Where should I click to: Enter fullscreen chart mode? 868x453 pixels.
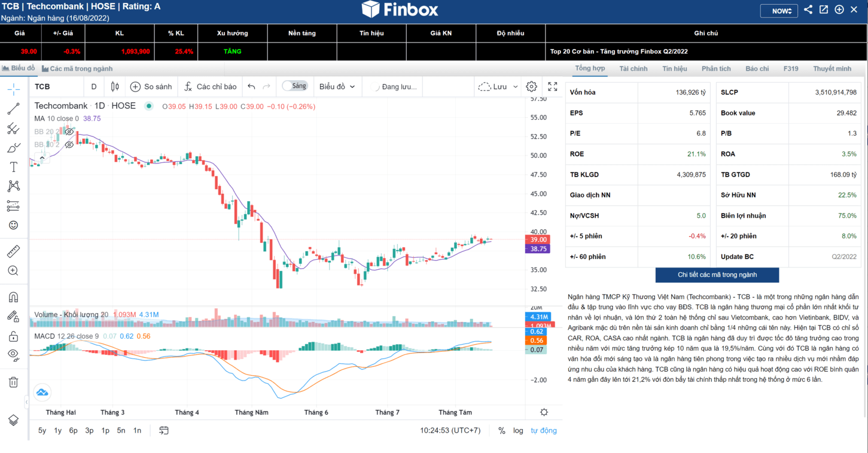[x=553, y=87]
